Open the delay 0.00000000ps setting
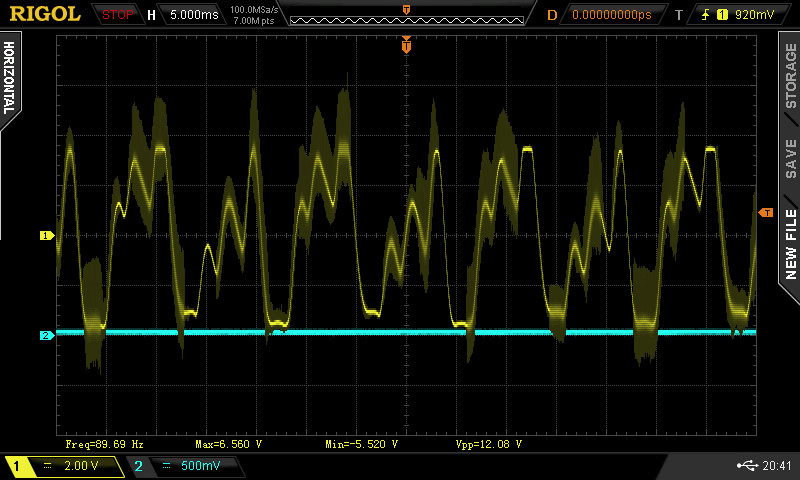800x480 pixels. point(611,15)
